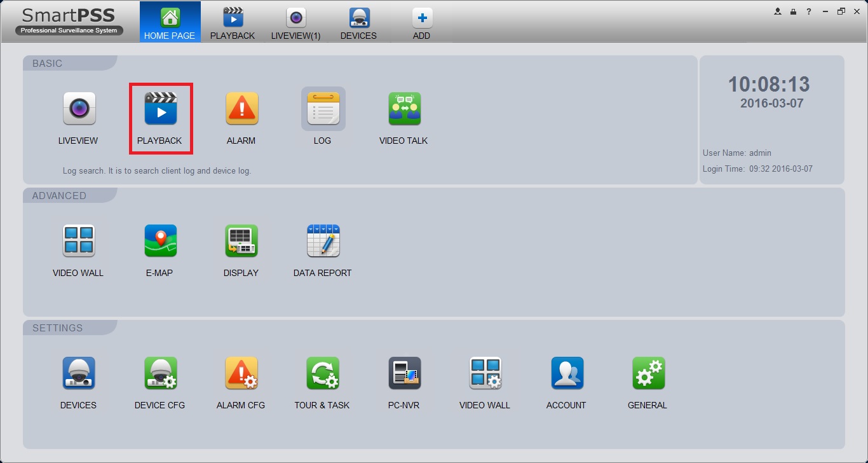Click the clock reading 10:08:13

(769, 85)
